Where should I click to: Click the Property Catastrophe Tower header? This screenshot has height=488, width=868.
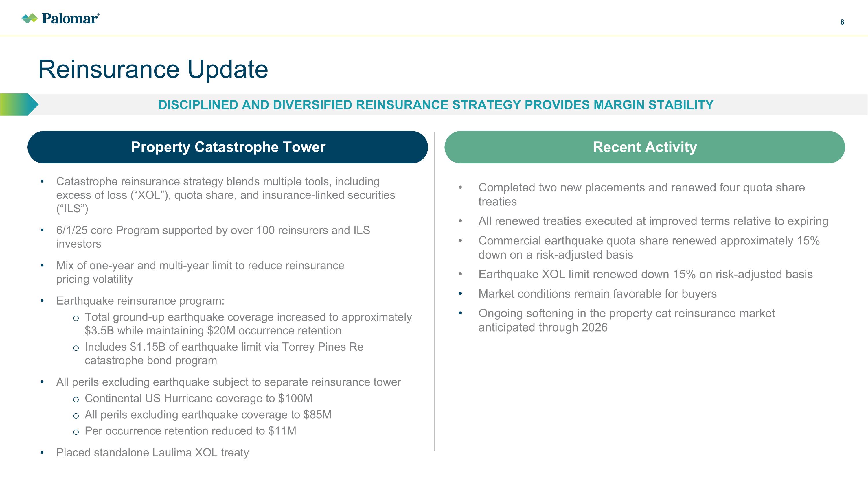click(x=228, y=147)
